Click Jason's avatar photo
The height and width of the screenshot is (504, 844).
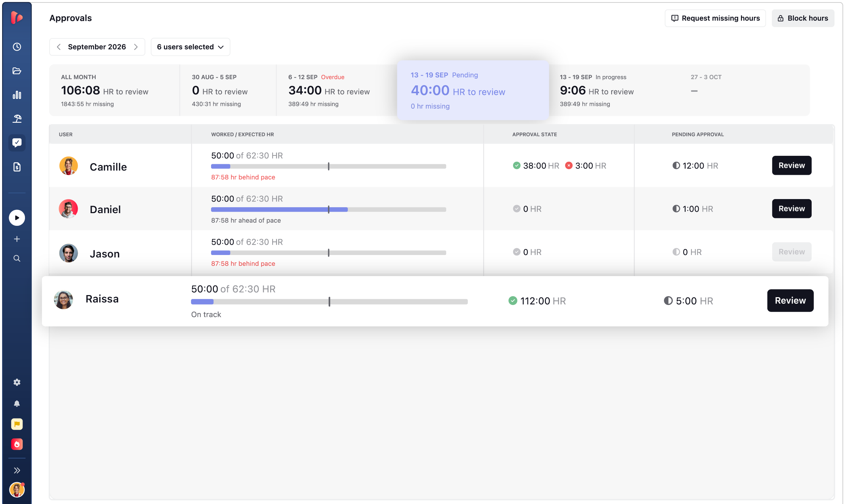[69, 253]
